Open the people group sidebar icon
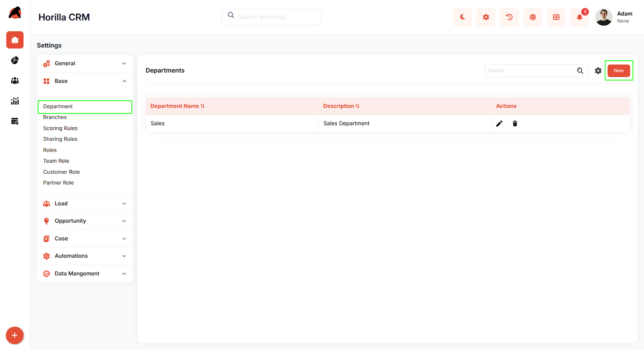Viewport: 644px width, 350px height. tap(15, 81)
